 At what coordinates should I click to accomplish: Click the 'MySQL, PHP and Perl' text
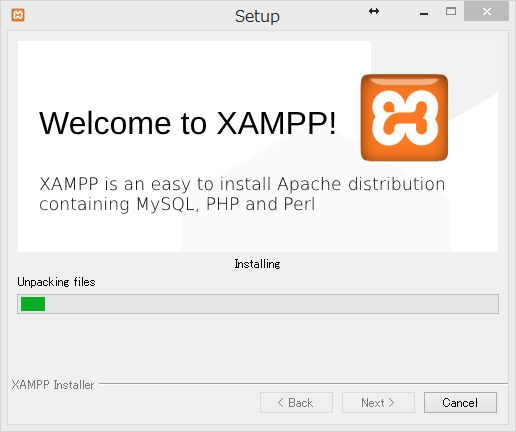tap(226, 204)
